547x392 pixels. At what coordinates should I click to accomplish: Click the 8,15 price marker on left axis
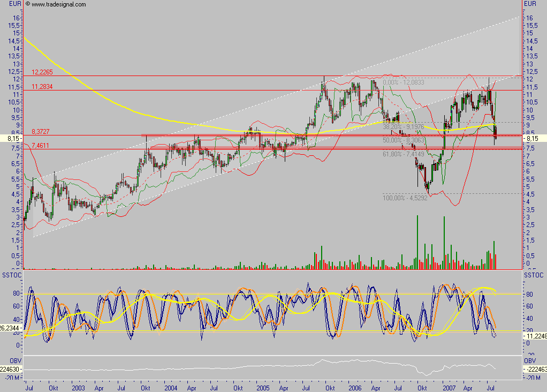(10, 138)
